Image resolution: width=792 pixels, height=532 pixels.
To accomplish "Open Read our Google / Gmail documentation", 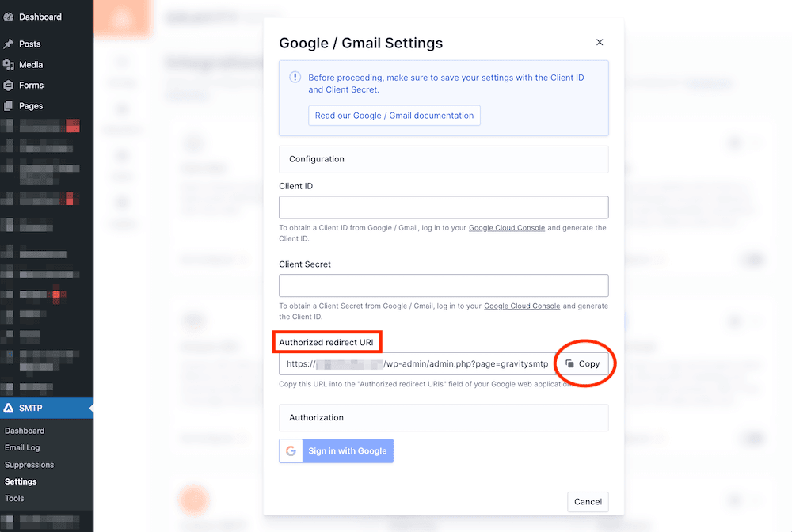I will coord(394,116).
